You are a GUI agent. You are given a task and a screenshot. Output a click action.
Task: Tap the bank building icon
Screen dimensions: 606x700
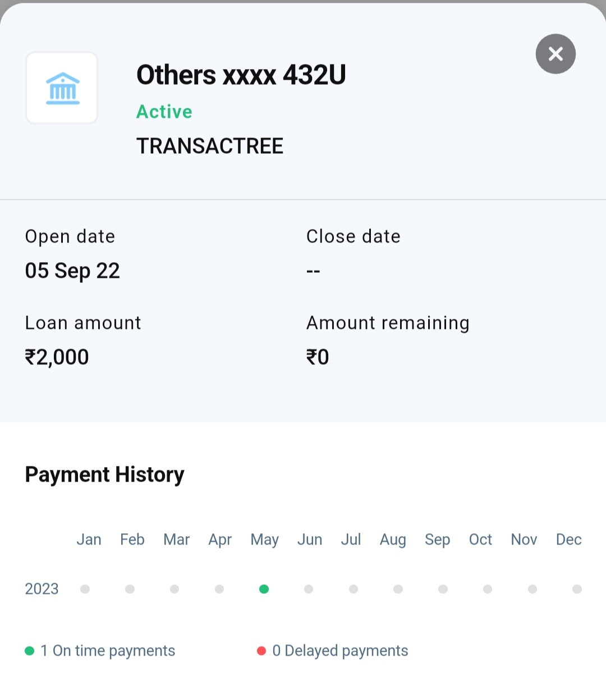[62, 88]
